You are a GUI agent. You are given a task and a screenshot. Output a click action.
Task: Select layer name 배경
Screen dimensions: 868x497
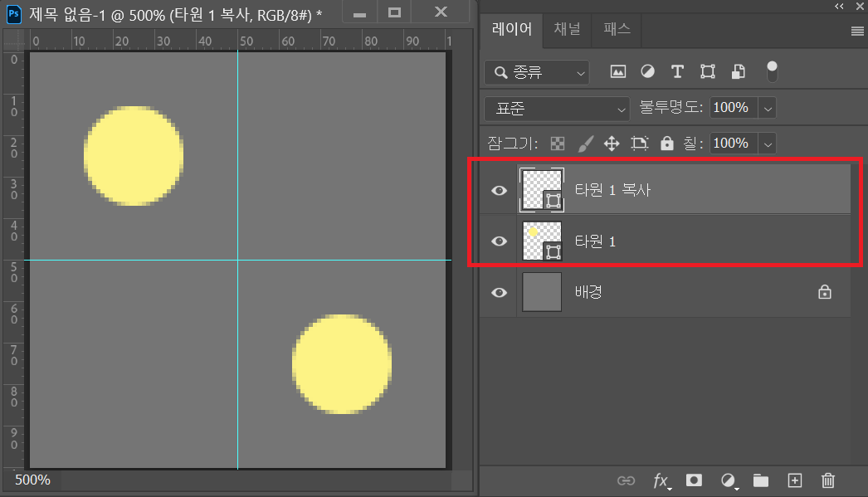pyautogui.click(x=588, y=292)
